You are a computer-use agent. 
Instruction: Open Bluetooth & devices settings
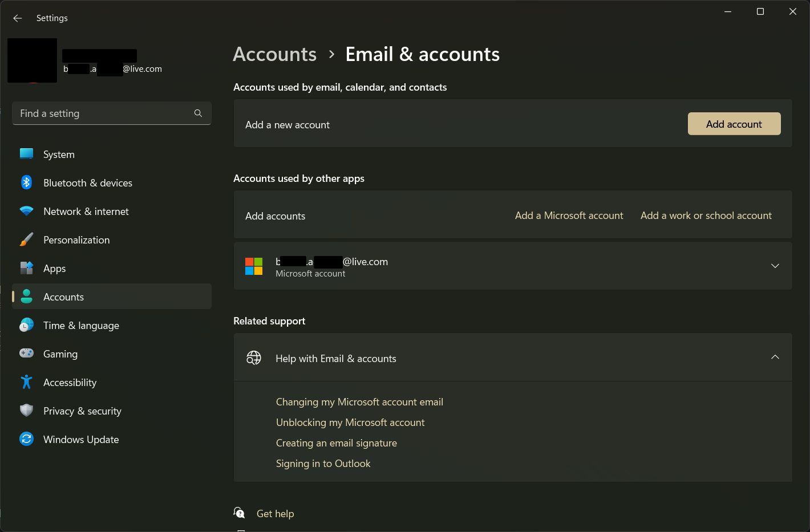pyautogui.click(x=112, y=182)
